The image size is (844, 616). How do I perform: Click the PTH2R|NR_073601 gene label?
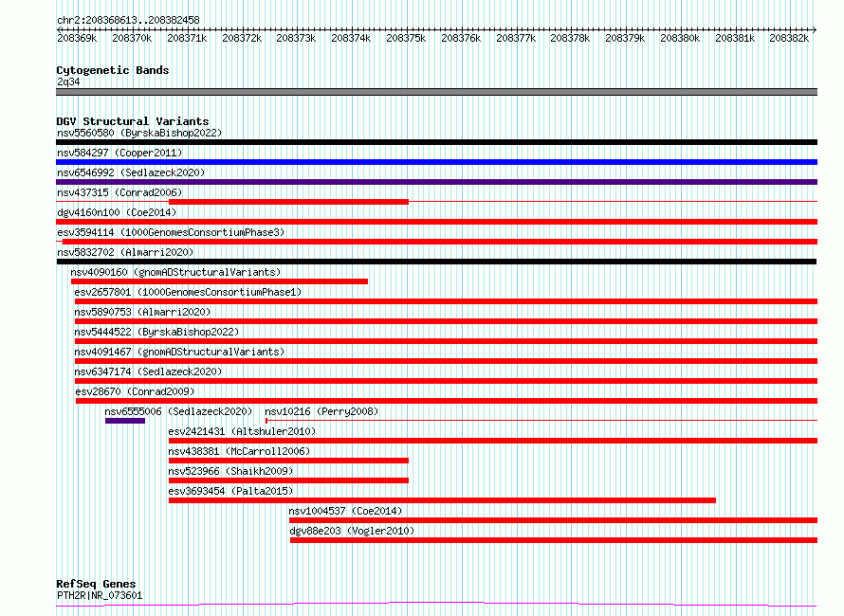[100, 595]
